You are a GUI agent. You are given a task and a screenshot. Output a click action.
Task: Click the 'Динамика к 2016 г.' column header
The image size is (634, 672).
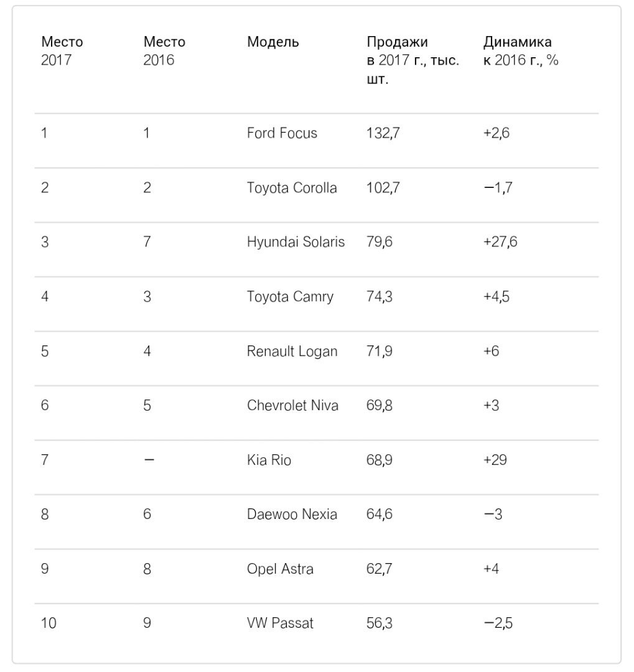(520, 51)
